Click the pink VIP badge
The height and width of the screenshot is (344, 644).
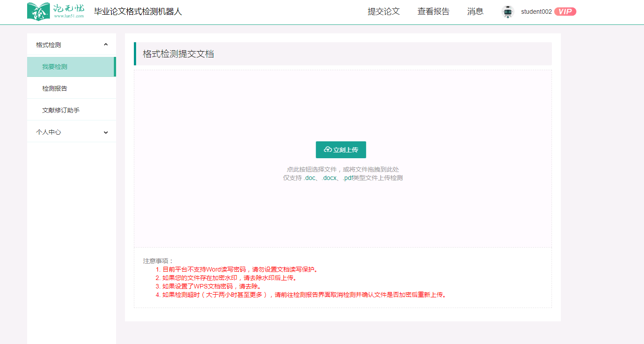pos(565,12)
